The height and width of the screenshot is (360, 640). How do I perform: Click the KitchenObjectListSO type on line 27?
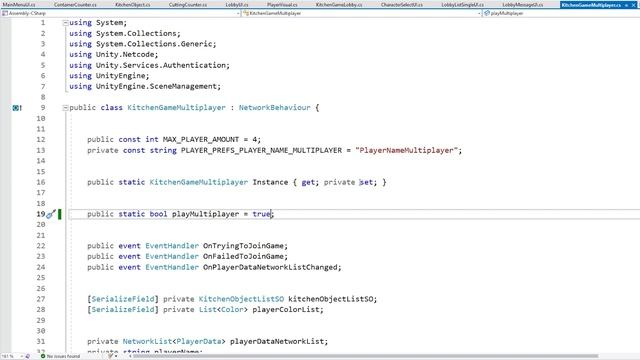point(241,299)
